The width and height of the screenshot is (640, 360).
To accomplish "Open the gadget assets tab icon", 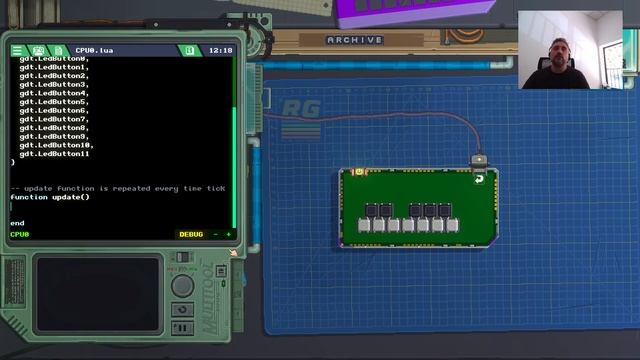I will [38, 51].
